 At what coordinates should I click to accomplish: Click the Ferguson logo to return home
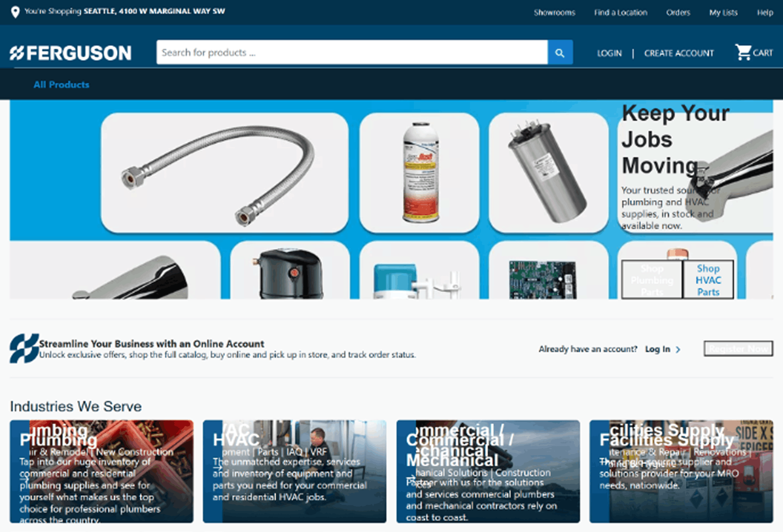pyautogui.click(x=70, y=52)
